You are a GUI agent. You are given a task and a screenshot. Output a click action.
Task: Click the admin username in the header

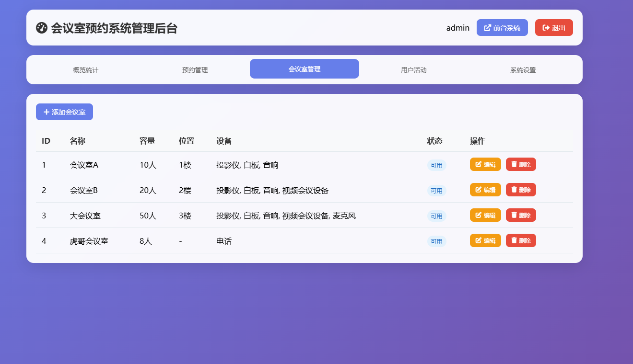point(457,27)
